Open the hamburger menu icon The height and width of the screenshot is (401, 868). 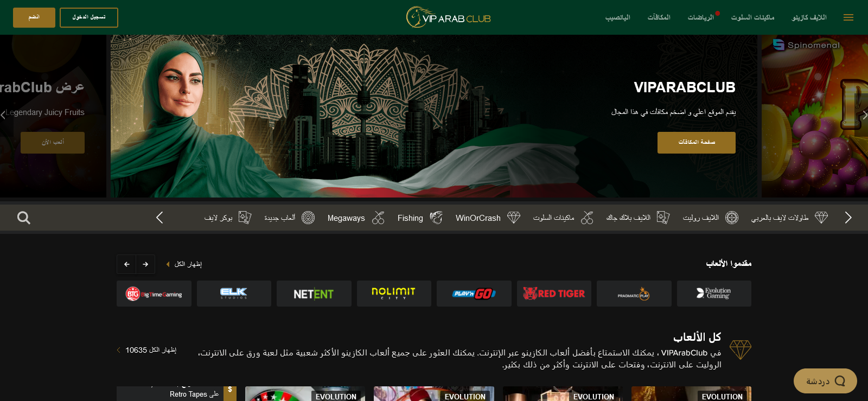pos(848,17)
